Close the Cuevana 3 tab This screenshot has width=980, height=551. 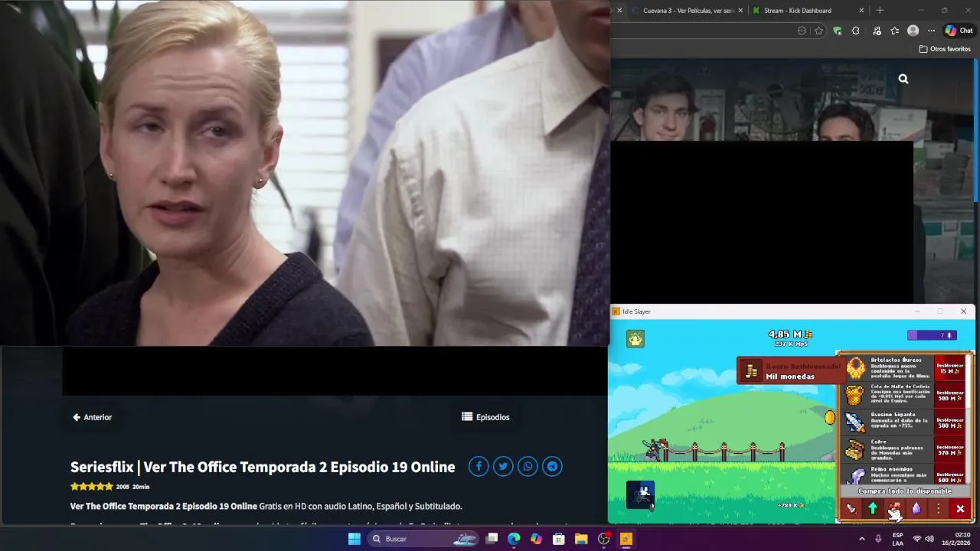[740, 11]
